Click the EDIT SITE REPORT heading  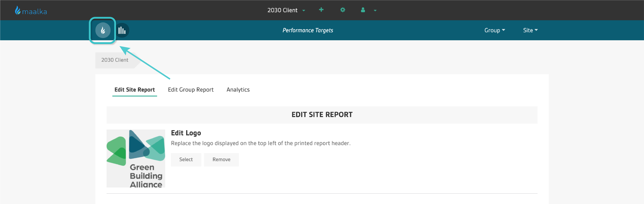tap(322, 115)
